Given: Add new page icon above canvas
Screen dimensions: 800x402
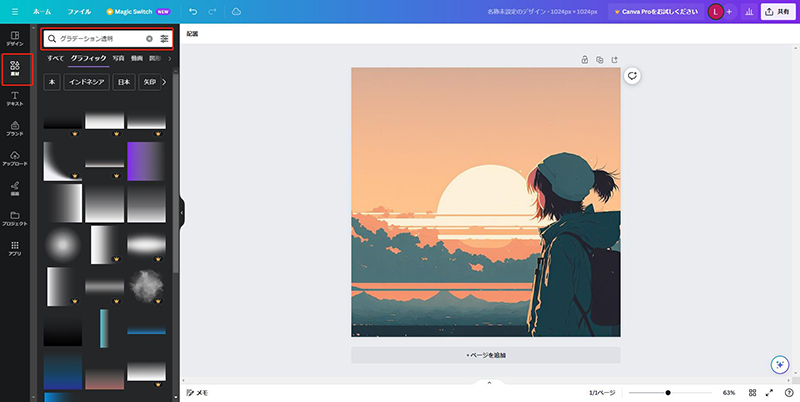Looking at the screenshot, I should pyautogui.click(x=614, y=60).
